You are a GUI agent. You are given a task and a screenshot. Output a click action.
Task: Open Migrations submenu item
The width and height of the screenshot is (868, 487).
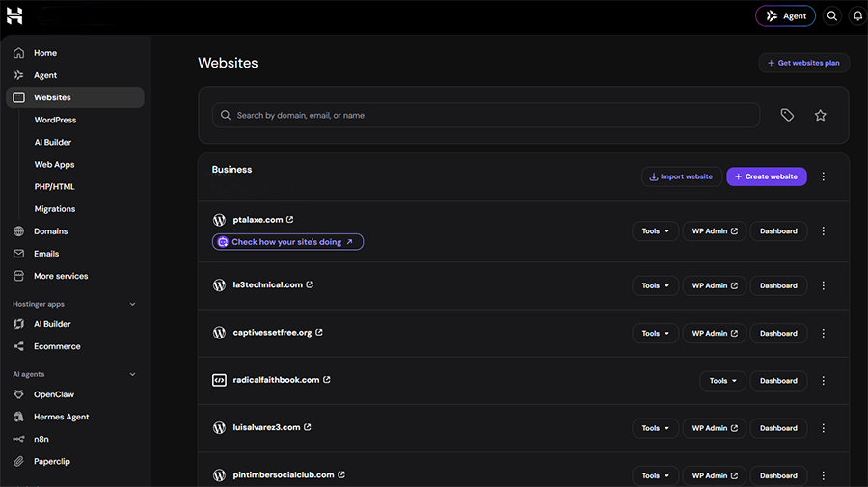coord(55,209)
